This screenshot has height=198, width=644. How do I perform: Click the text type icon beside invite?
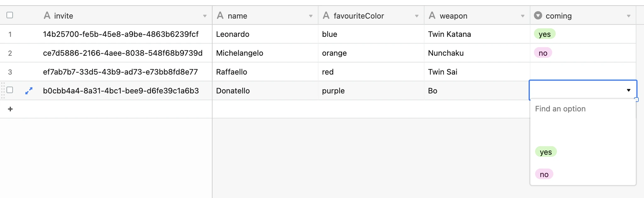[x=47, y=15]
